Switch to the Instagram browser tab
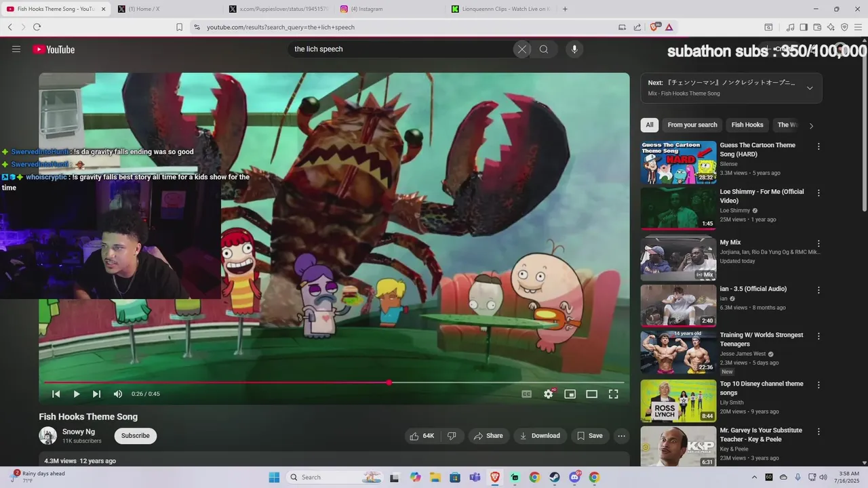Screen dimensions: 868x488 click(388, 9)
